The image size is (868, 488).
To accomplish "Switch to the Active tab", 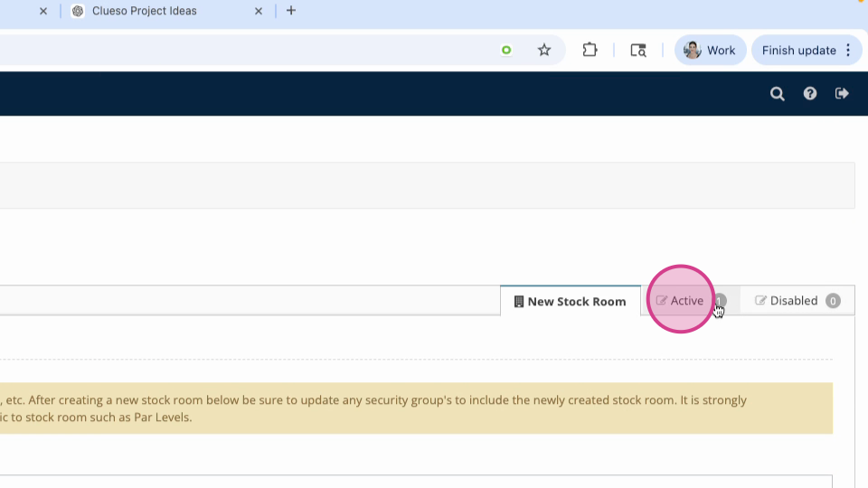I will coord(690,300).
